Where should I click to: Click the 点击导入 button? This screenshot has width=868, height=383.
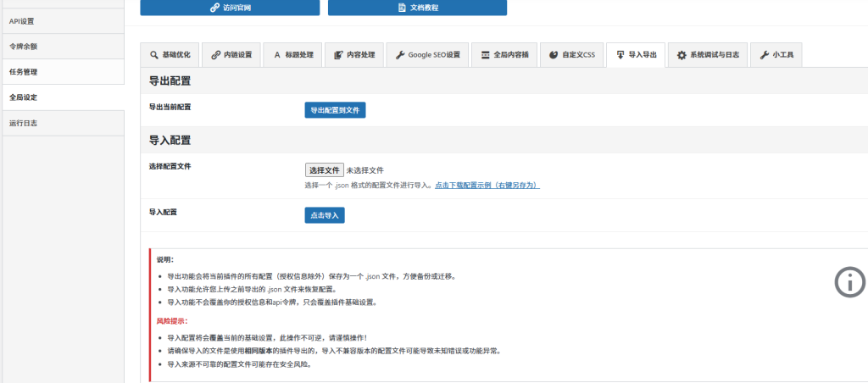tap(325, 215)
